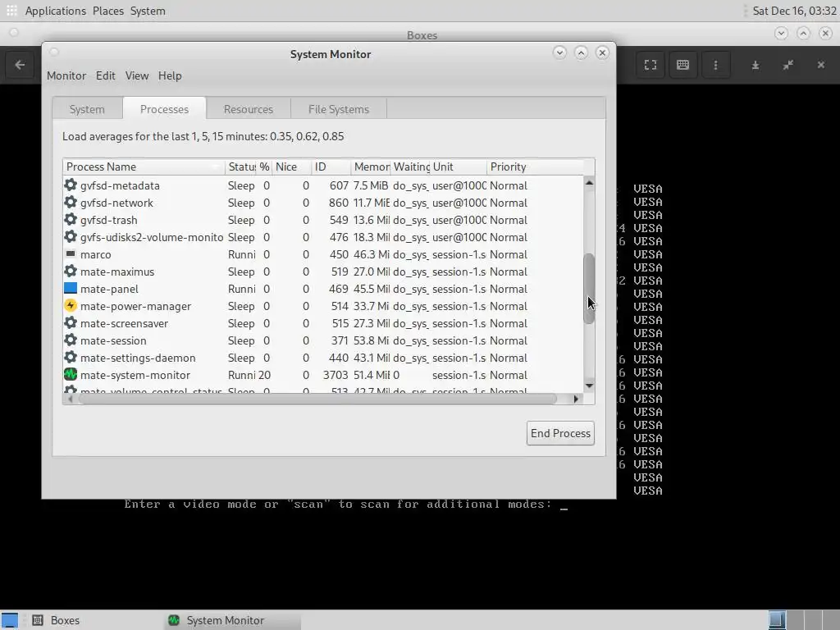Image resolution: width=840 pixels, height=630 pixels.
Task: Click the horizontal scrollbar right arrow
Action: click(576, 399)
